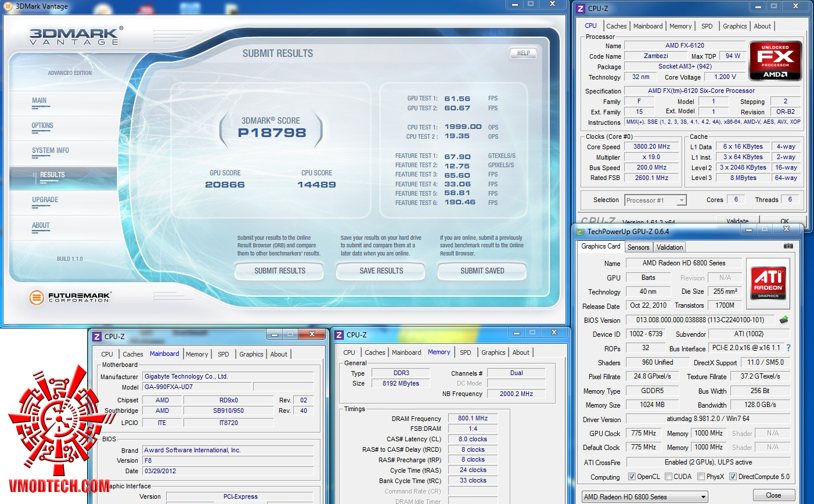
Task: Toggle the PhysX checkbox
Action: click(701, 477)
